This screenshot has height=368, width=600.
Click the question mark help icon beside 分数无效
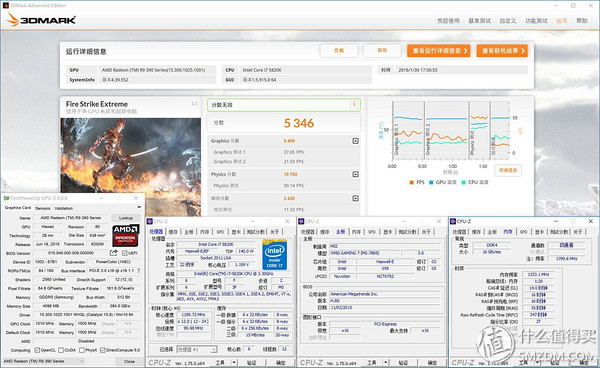[x=354, y=105]
